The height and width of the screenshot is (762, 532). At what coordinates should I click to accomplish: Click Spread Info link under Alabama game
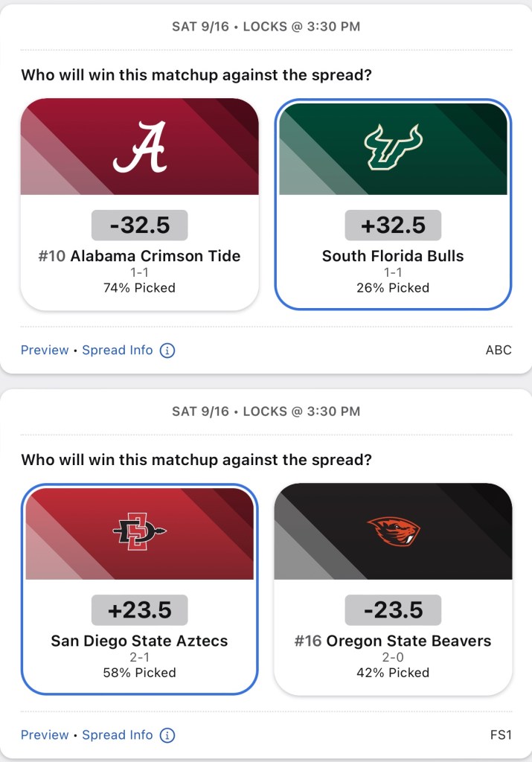coord(118,350)
